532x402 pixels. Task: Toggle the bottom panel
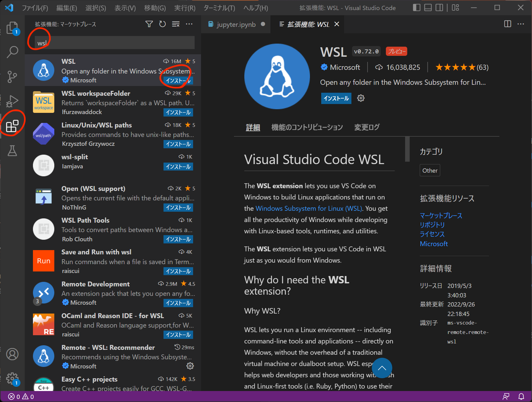(428, 8)
